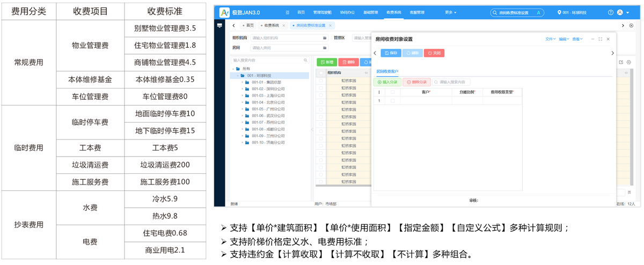
Task: Click the tab bar right arrow icon
Action: [623, 25]
